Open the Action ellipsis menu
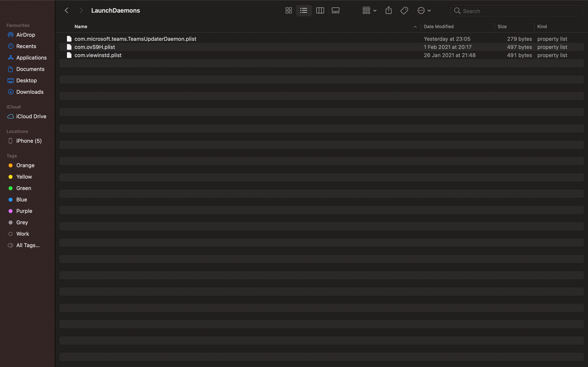588x367 pixels. (x=424, y=10)
